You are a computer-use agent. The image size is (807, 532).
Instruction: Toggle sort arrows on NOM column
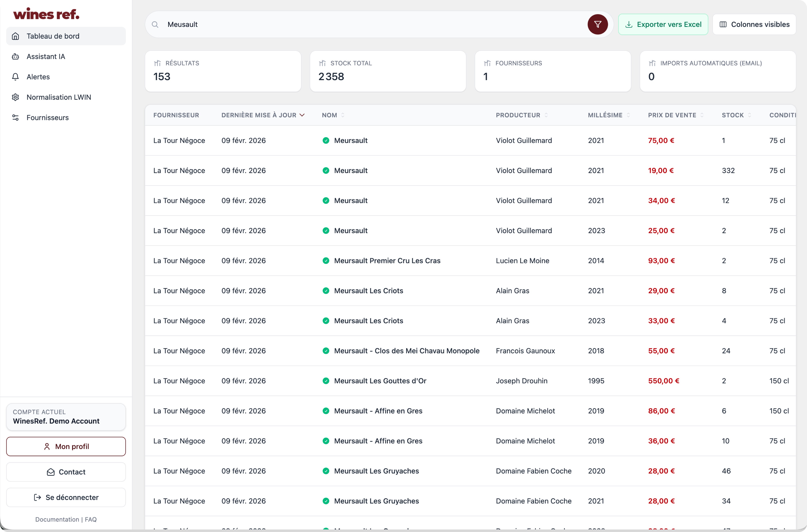[343, 115]
